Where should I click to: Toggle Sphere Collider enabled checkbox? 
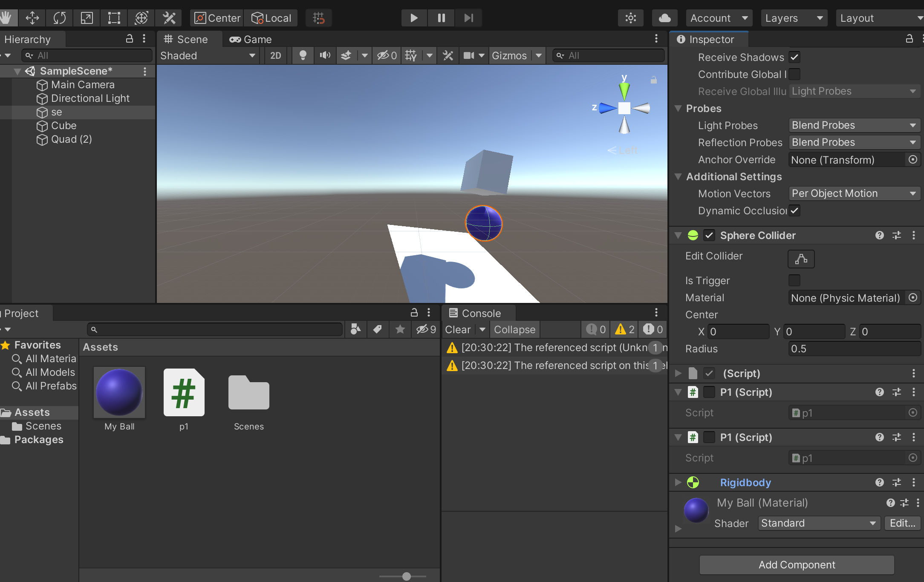click(x=709, y=236)
